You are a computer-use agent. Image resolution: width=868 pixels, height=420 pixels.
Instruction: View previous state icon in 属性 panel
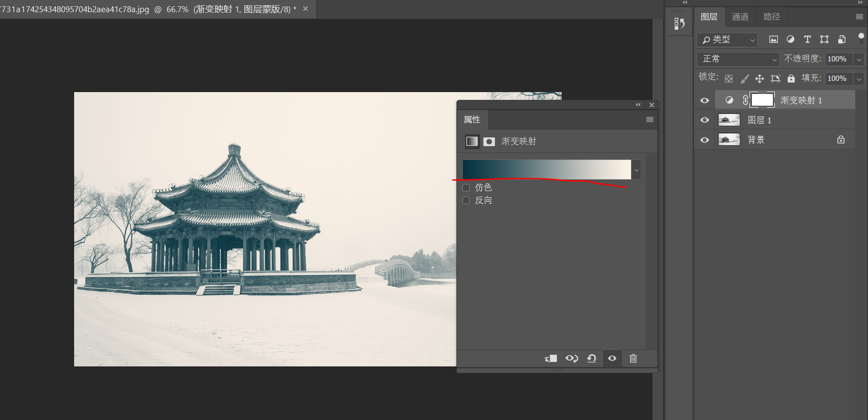(x=572, y=359)
